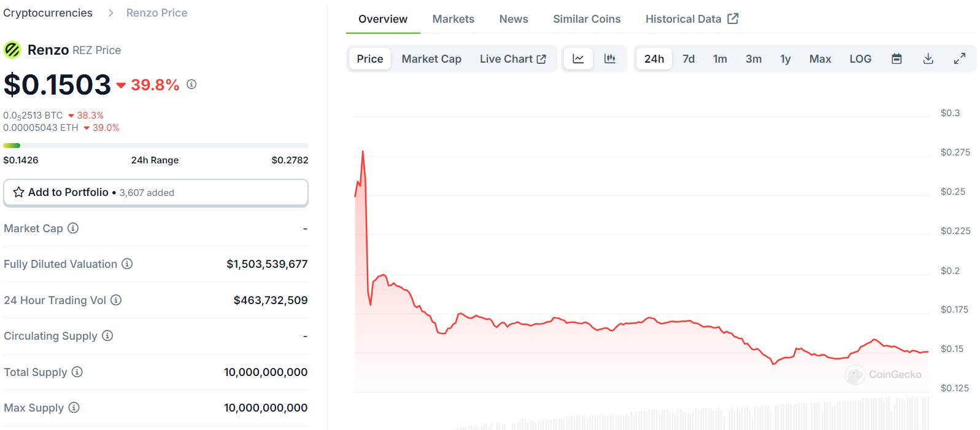This screenshot has width=980, height=430.
Task: Go to Cryptocurrencies breadcrumb link
Action: pos(48,13)
